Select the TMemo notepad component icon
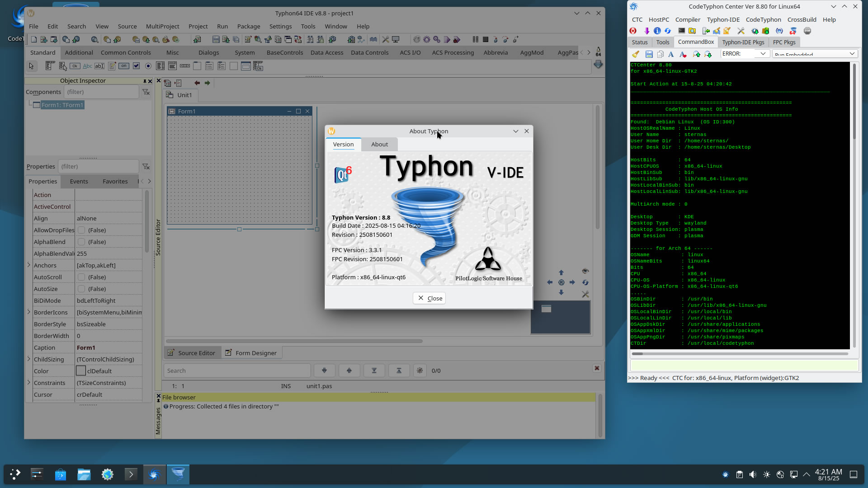This screenshot has height=488, width=868. tap(112, 66)
